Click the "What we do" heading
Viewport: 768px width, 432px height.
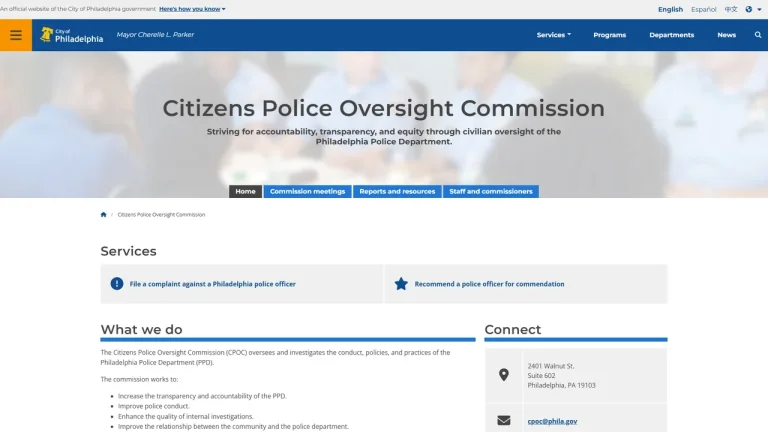pos(142,330)
